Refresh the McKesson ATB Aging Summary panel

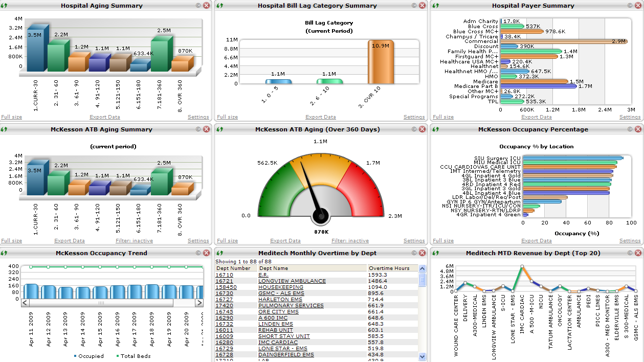coord(5,129)
